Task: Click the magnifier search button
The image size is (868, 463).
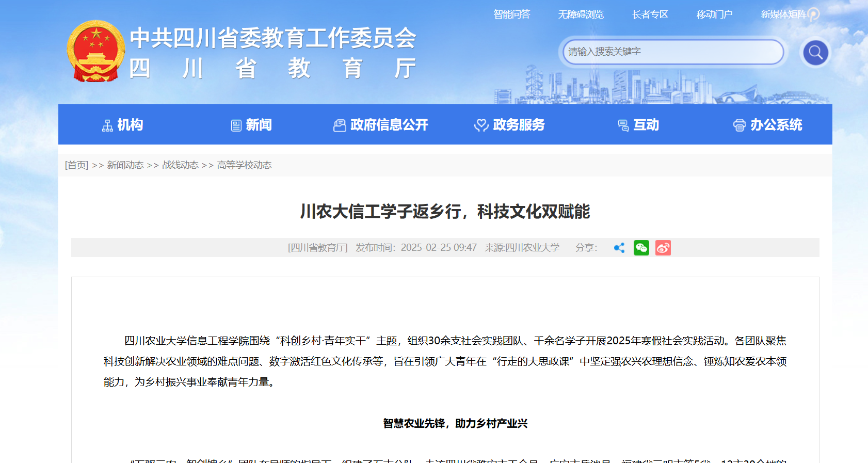Action: tap(815, 52)
